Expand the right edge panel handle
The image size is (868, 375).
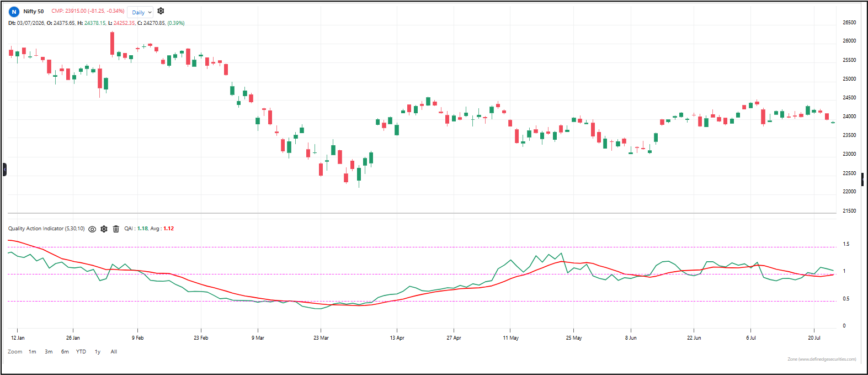(862, 179)
